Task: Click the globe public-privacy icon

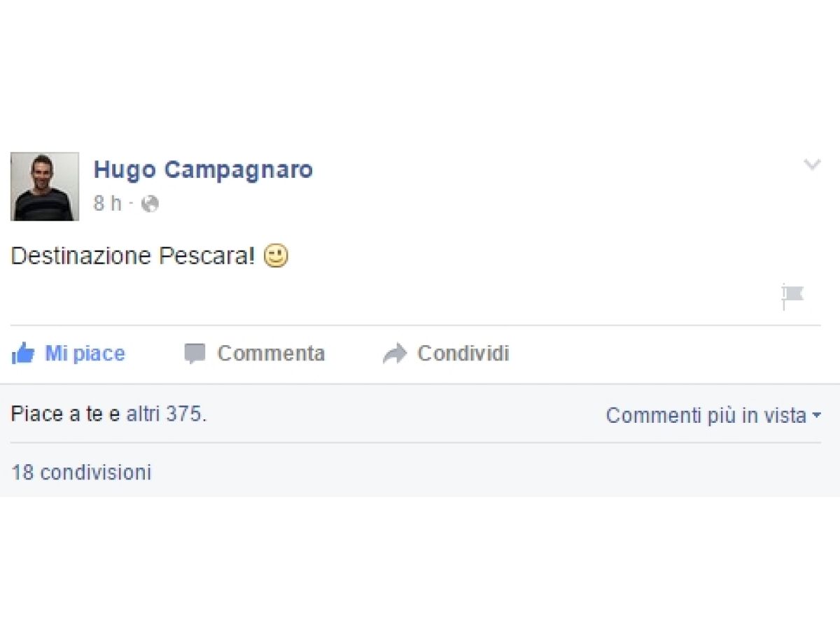Action: coord(150,204)
